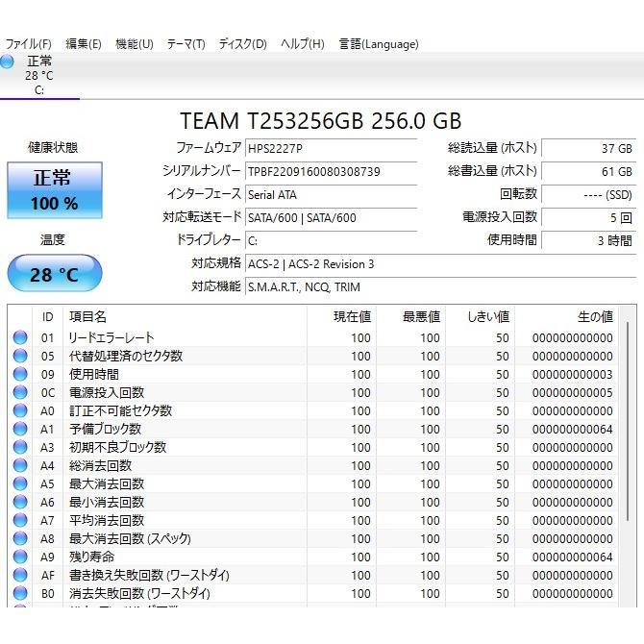This screenshot has width=644, height=644.
Task: Click status icon for row A8 最大消去回数 (スペック)
Action: coord(20,538)
